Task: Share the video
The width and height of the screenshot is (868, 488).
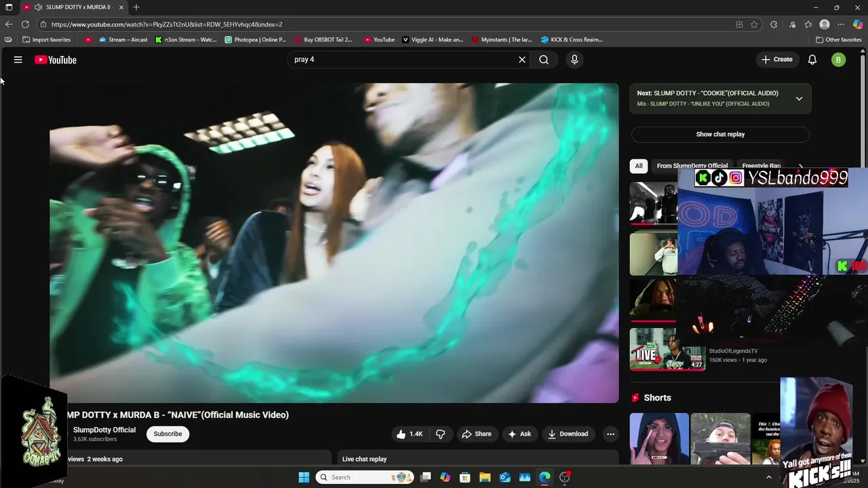Action: (477, 434)
